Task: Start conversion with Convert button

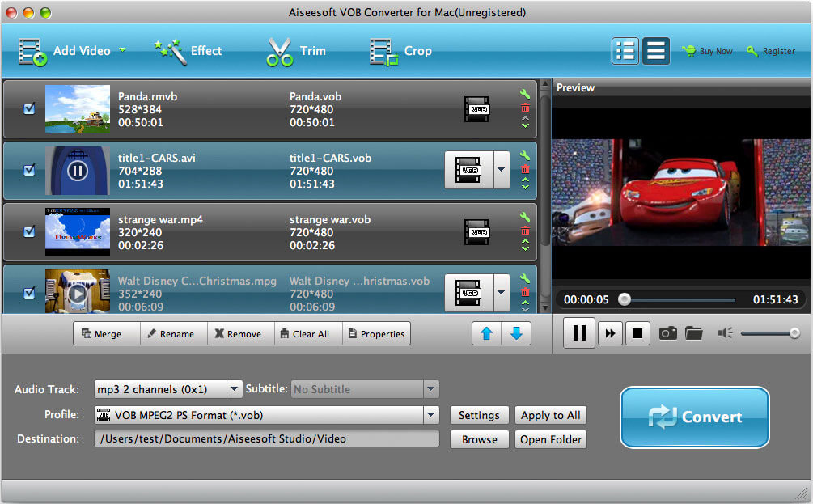Action: click(695, 417)
